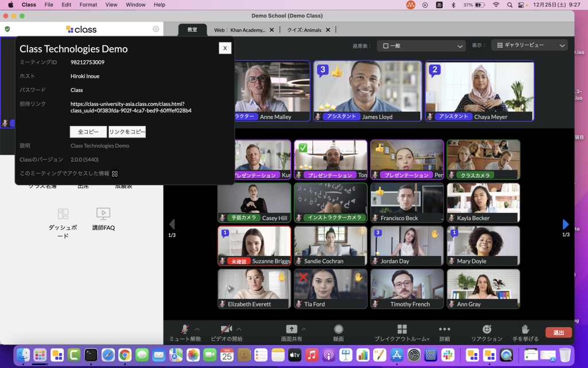This screenshot has height=368, width=588.
Task: Click the host name Hiroki Inoue
Action: pos(85,76)
